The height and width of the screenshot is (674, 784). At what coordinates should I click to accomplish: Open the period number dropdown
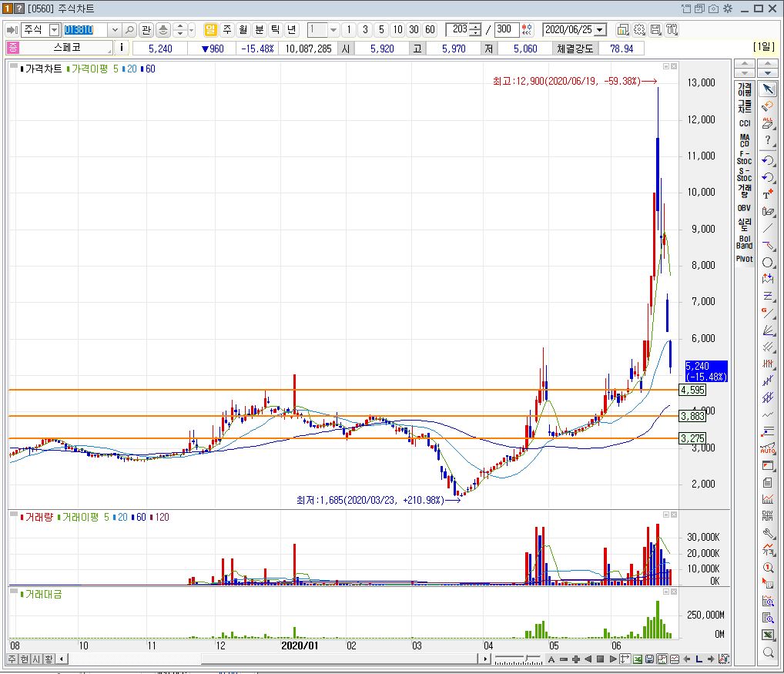[333, 30]
